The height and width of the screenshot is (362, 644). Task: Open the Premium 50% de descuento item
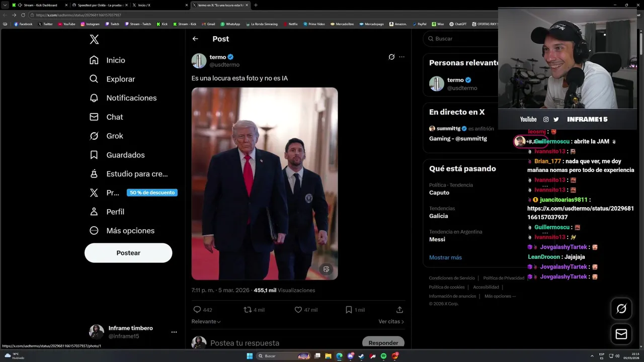[133, 193]
